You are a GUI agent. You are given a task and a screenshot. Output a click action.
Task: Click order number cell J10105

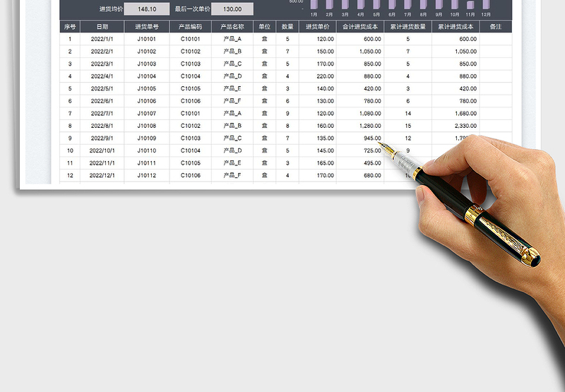(x=147, y=89)
